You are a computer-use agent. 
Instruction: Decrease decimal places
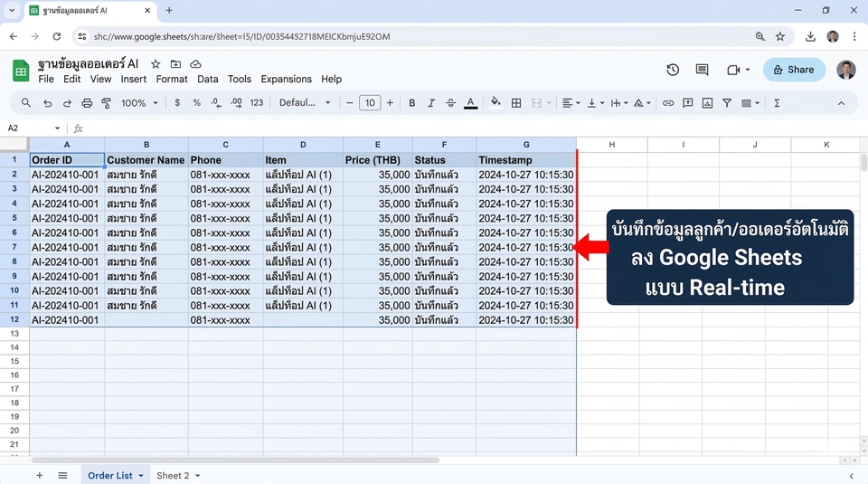216,103
